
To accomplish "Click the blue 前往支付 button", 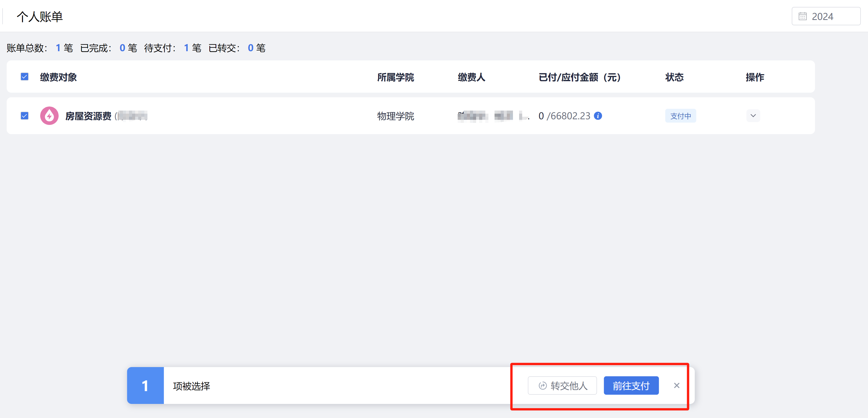I will tap(631, 385).
